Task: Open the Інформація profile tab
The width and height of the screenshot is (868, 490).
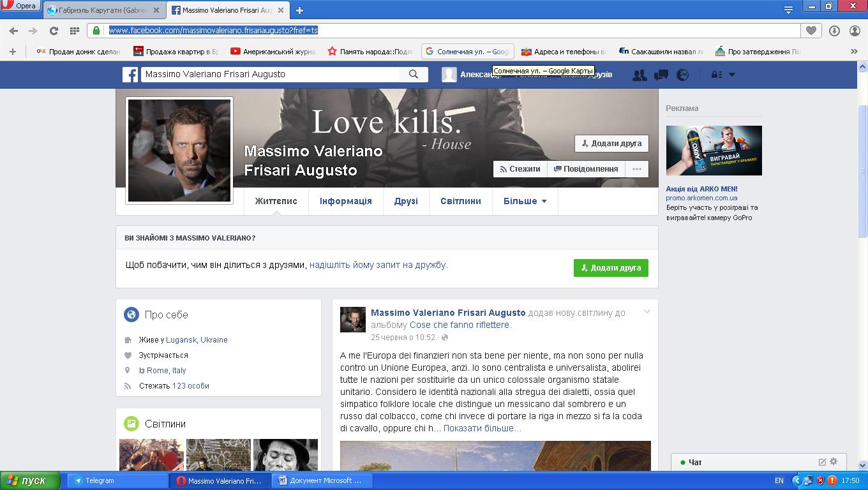Action: point(345,201)
